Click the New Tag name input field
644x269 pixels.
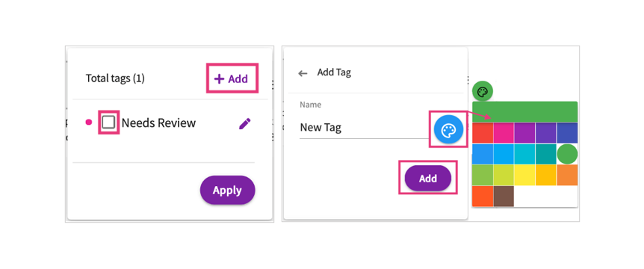pos(364,128)
